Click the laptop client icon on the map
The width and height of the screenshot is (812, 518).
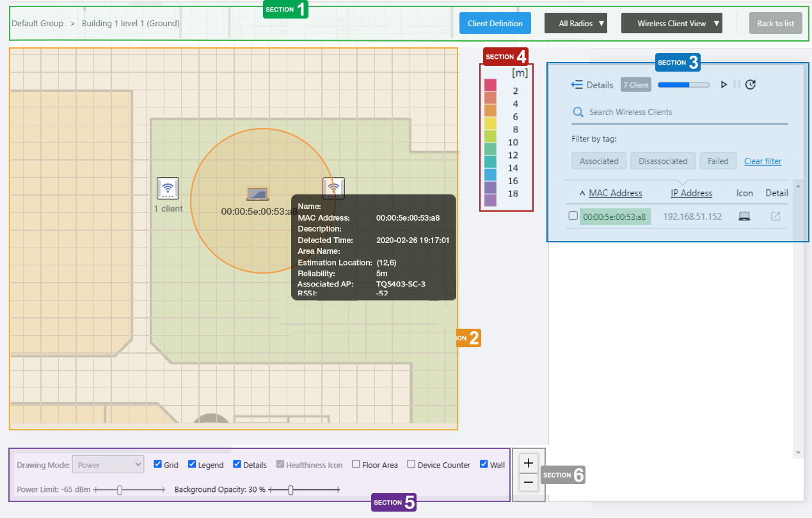(x=257, y=194)
